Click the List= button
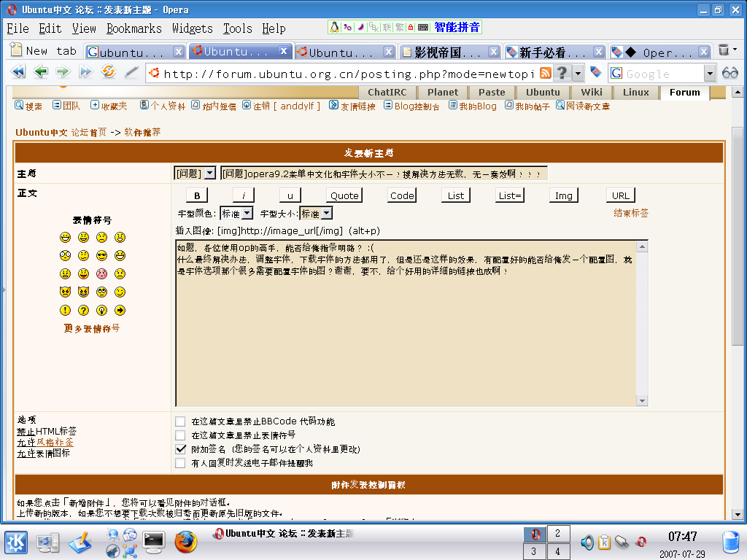Image resolution: width=747 pixels, height=560 pixels. point(510,195)
